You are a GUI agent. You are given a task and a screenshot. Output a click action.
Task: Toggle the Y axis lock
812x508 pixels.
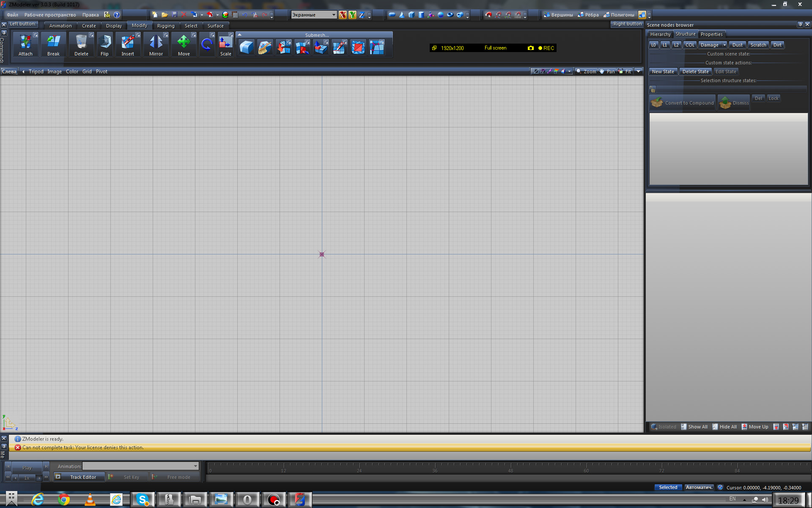(x=352, y=15)
